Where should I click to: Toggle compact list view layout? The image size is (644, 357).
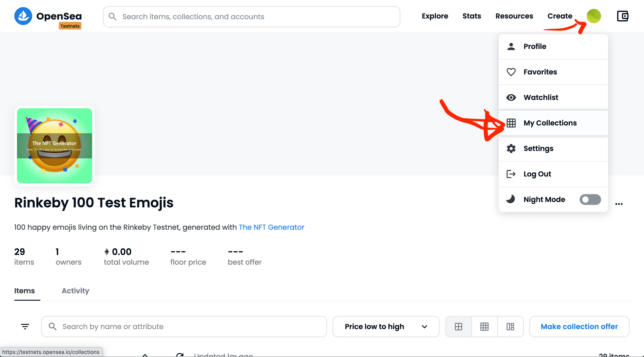click(x=509, y=326)
